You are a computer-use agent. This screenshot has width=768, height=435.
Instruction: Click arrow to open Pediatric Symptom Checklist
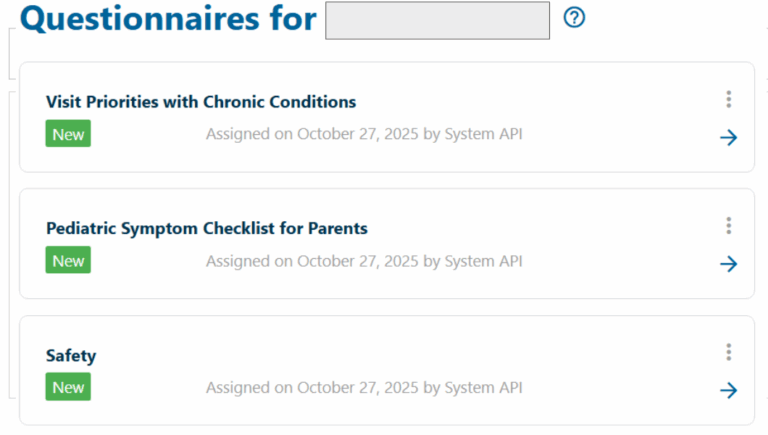(729, 264)
